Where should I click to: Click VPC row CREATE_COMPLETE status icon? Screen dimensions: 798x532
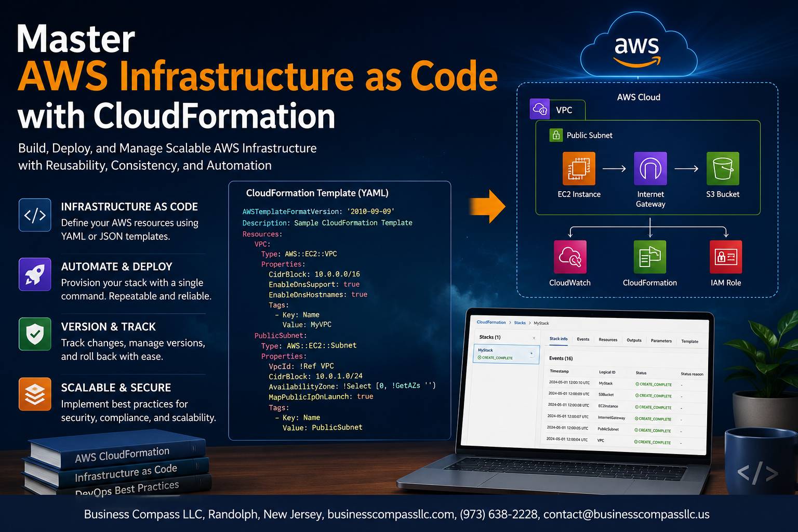tap(636, 442)
